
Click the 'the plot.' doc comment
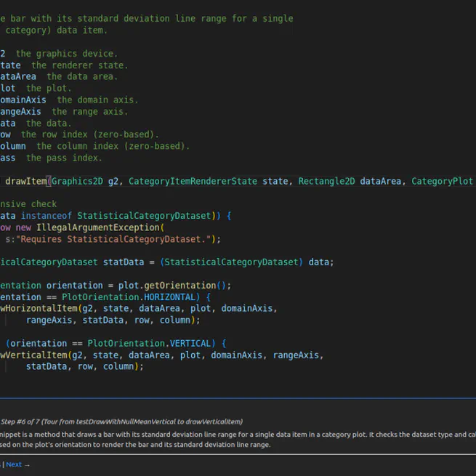click(x=49, y=89)
